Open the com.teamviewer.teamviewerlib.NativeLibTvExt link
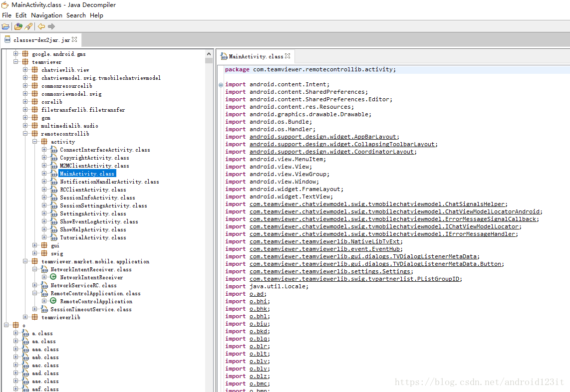Viewport: 570px width, 392px height. tap(324, 241)
